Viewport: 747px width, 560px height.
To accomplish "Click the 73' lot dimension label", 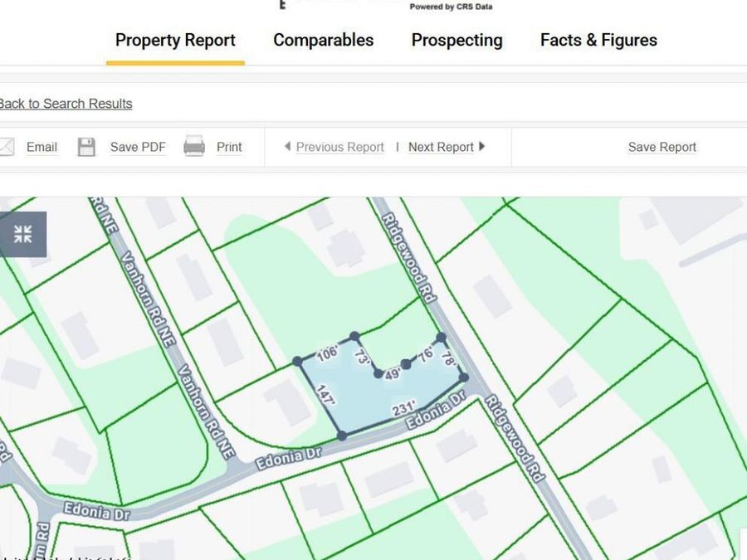I will pos(363,357).
